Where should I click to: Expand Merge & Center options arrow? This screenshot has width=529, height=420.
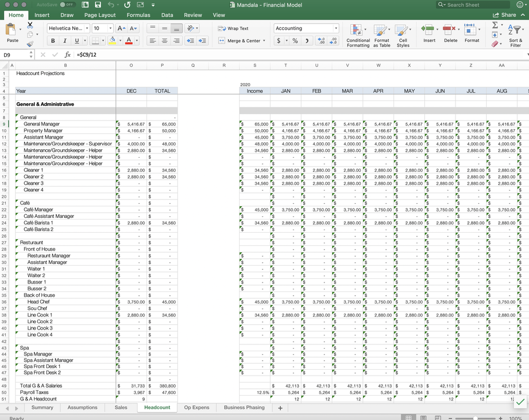coord(264,41)
